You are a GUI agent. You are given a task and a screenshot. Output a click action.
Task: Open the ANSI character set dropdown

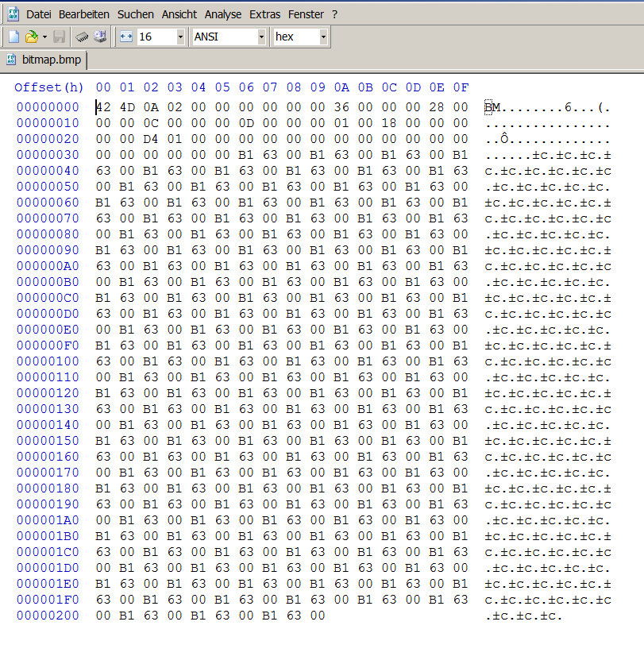pos(261,37)
